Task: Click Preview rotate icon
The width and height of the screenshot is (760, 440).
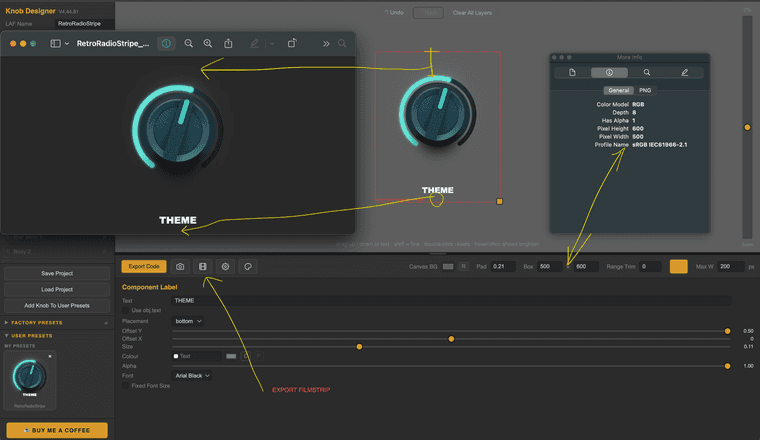Action: (x=292, y=43)
